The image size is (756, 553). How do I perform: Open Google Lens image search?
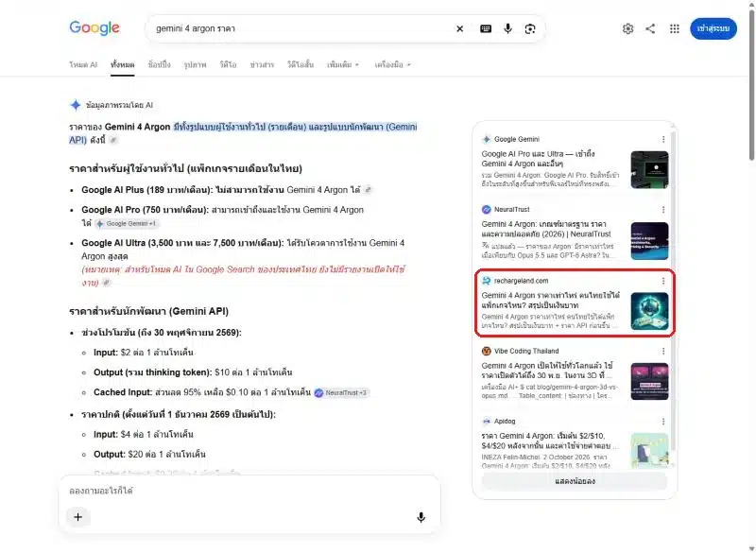[530, 29]
